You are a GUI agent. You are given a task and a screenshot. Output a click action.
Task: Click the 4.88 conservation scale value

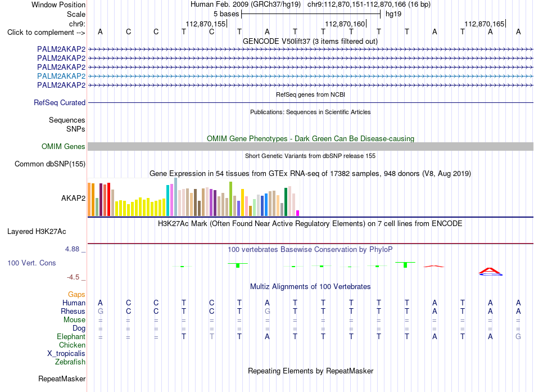pos(72,249)
